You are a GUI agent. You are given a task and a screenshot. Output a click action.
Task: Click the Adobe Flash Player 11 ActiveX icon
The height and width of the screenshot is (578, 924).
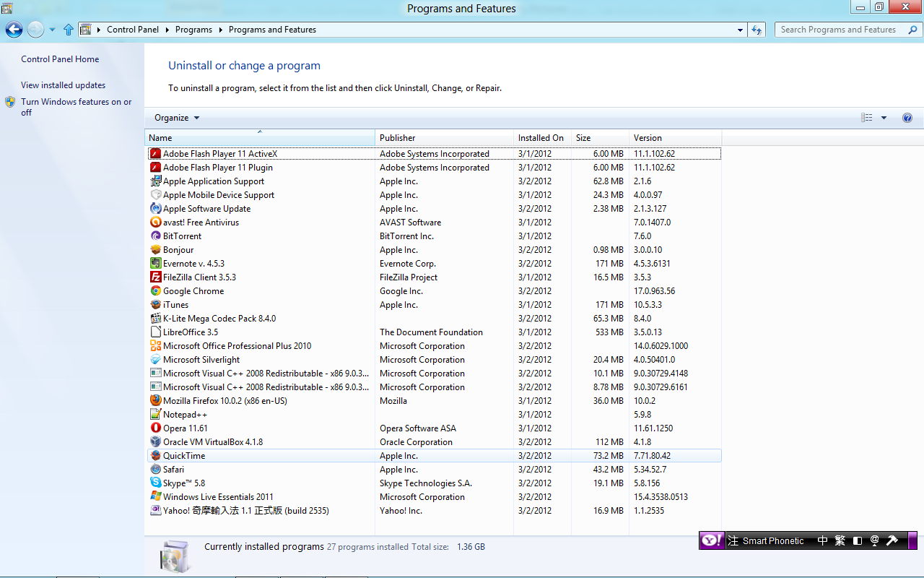pyautogui.click(x=155, y=154)
